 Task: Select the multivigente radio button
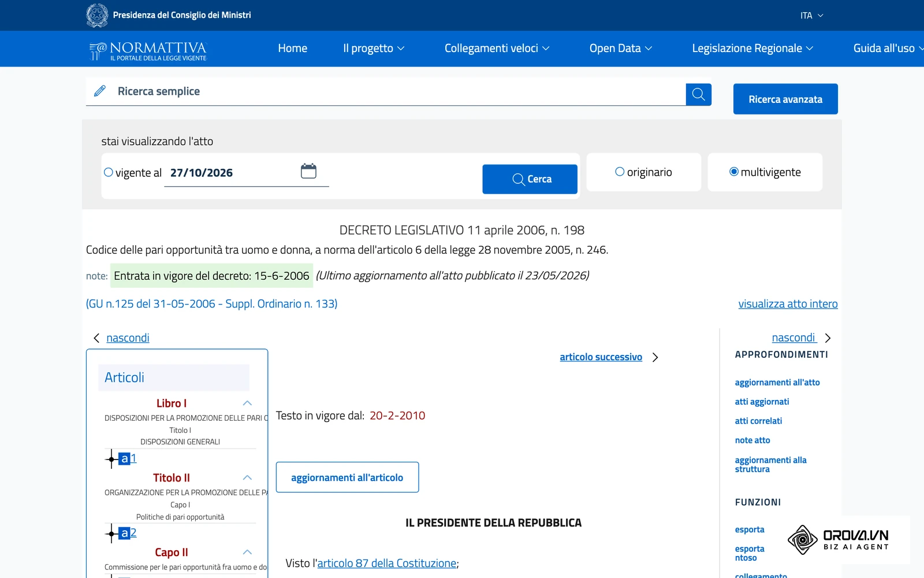tap(734, 172)
